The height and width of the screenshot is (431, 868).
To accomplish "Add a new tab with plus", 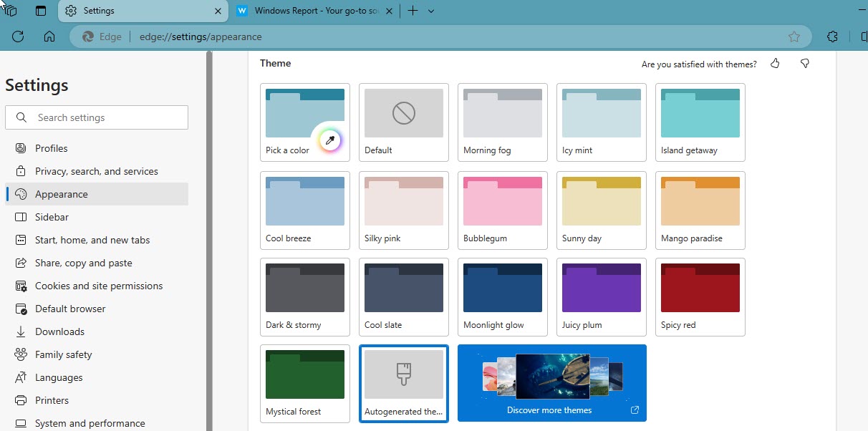I will tap(413, 11).
